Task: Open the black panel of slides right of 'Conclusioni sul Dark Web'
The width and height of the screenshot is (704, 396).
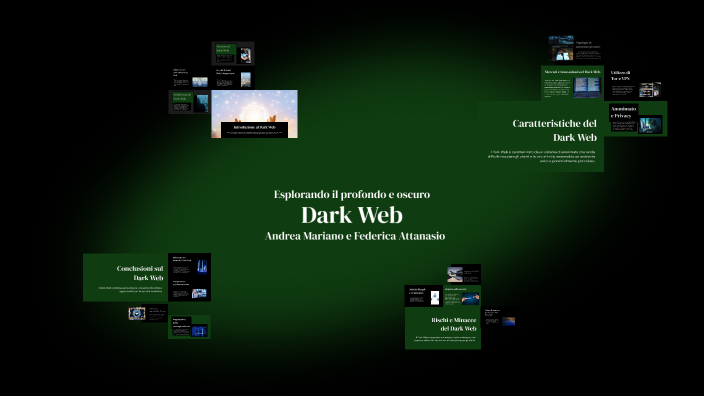Action: tap(189, 277)
